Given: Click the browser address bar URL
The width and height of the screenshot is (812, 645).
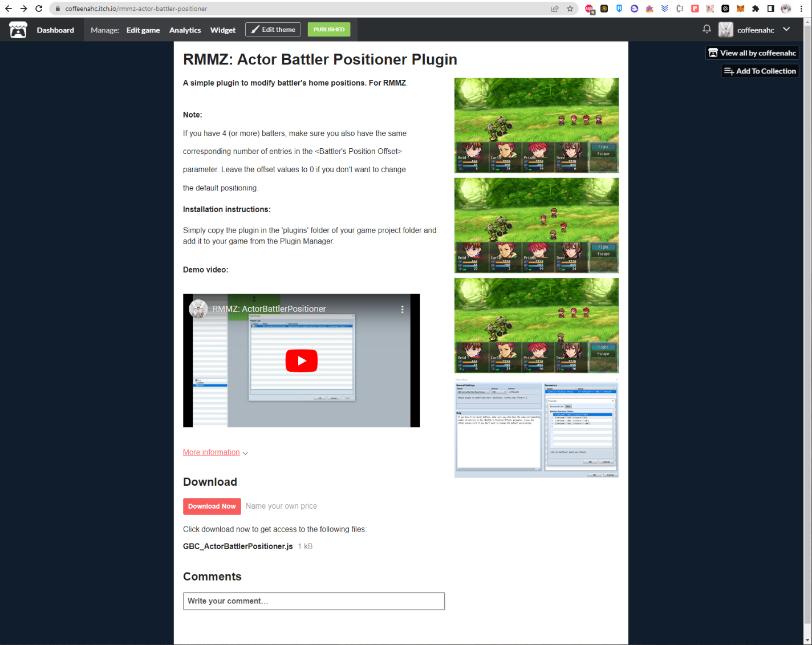Looking at the screenshot, I should (x=136, y=9).
